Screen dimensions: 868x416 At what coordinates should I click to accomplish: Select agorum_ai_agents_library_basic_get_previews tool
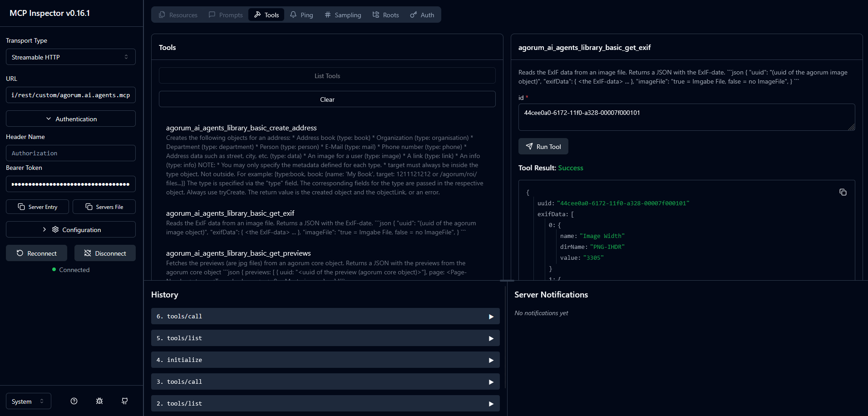(327, 265)
